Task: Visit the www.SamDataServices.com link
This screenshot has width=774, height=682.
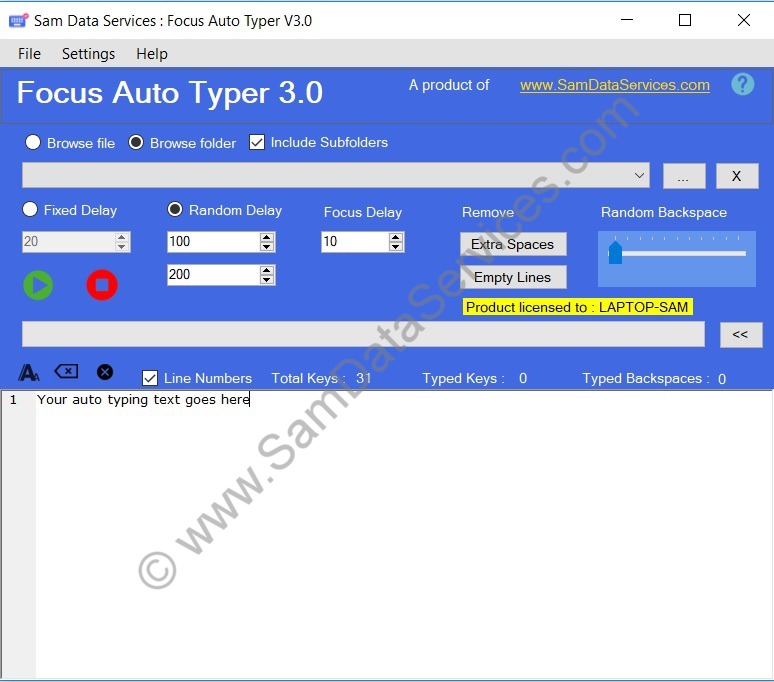Action: point(615,85)
